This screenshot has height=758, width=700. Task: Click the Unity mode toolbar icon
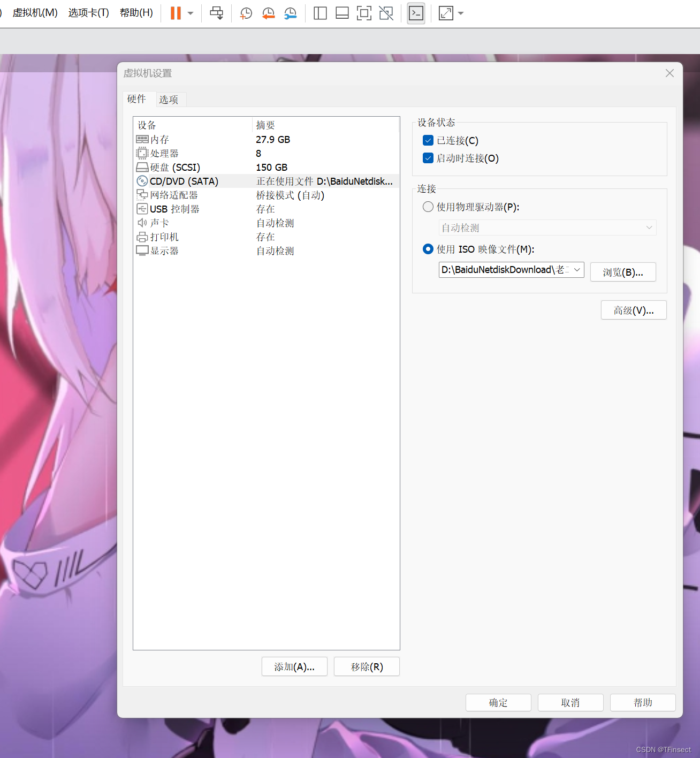[x=386, y=13]
